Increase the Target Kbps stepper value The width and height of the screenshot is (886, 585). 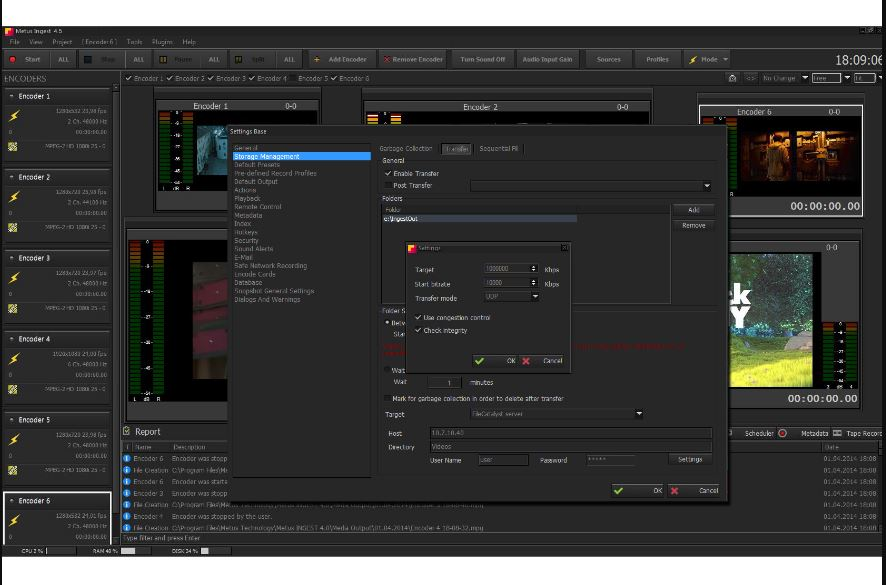(x=533, y=267)
